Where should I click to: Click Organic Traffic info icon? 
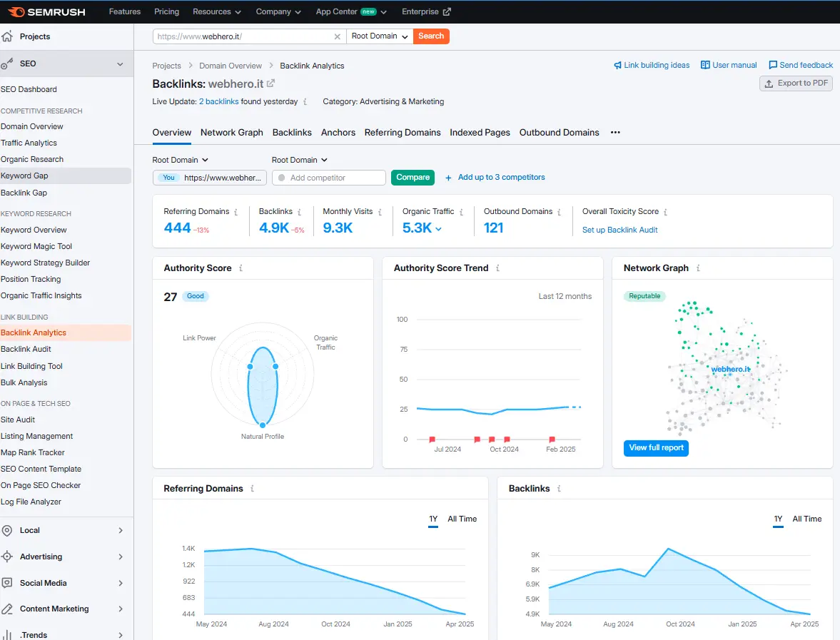point(461,212)
